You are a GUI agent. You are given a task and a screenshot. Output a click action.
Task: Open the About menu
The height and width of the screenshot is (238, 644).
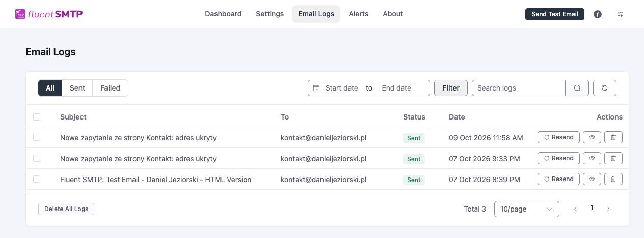pyautogui.click(x=393, y=14)
